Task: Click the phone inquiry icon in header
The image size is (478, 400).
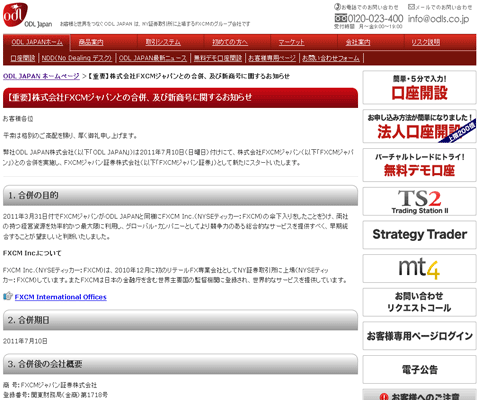Action: 337,7
